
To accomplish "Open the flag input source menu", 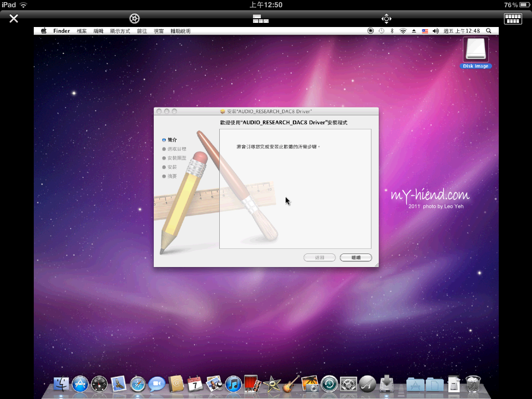I will [425, 31].
